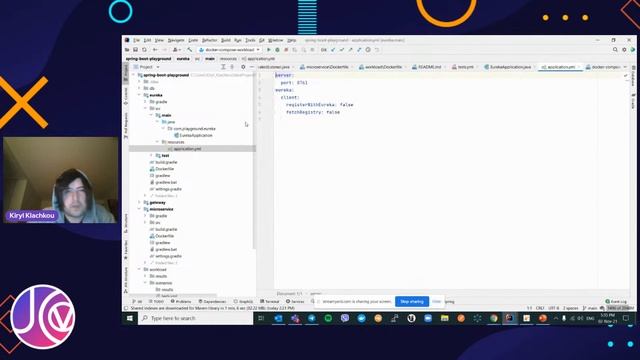
Task: Open the Project view selector dropdown
Action: (x=147, y=67)
